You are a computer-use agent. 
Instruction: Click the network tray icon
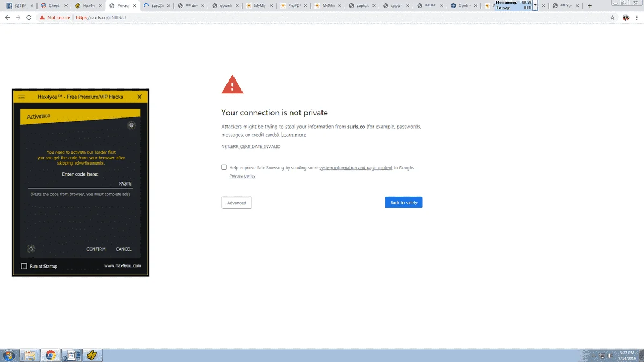point(602,356)
